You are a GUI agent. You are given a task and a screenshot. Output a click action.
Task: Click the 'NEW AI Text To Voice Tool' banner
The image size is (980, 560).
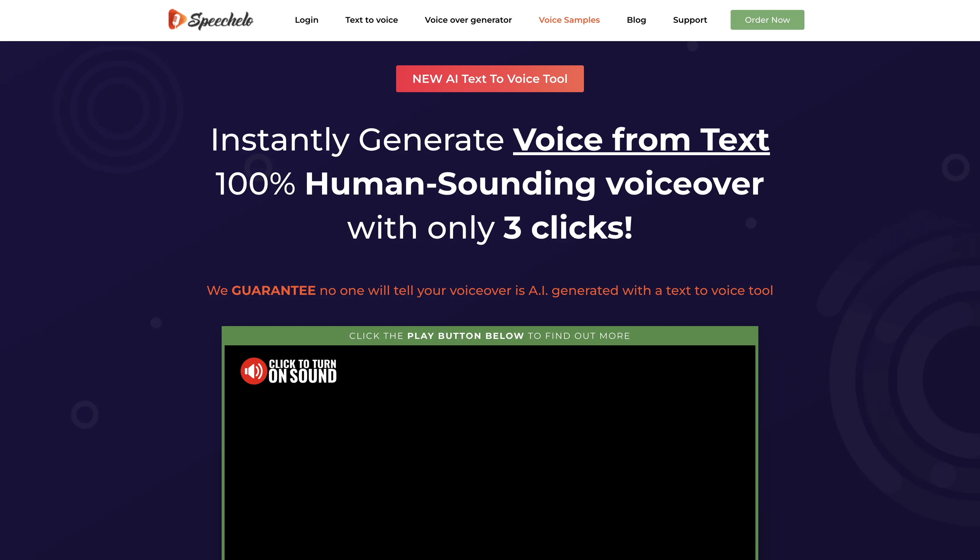[x=490, y=79]
